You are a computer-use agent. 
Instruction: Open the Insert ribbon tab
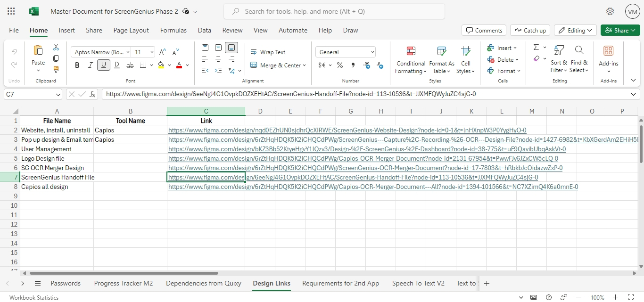[x=66, y=30]
